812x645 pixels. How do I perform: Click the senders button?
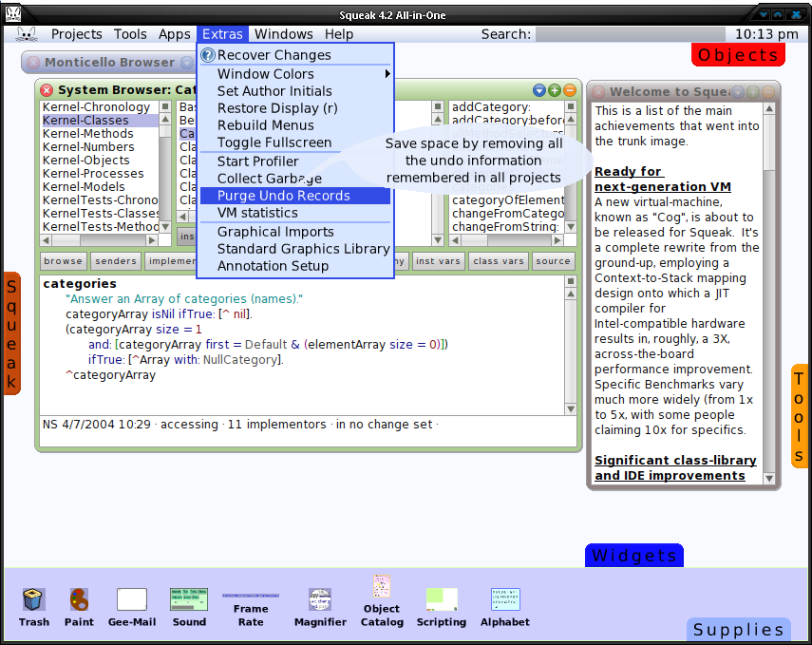point(116,261)
